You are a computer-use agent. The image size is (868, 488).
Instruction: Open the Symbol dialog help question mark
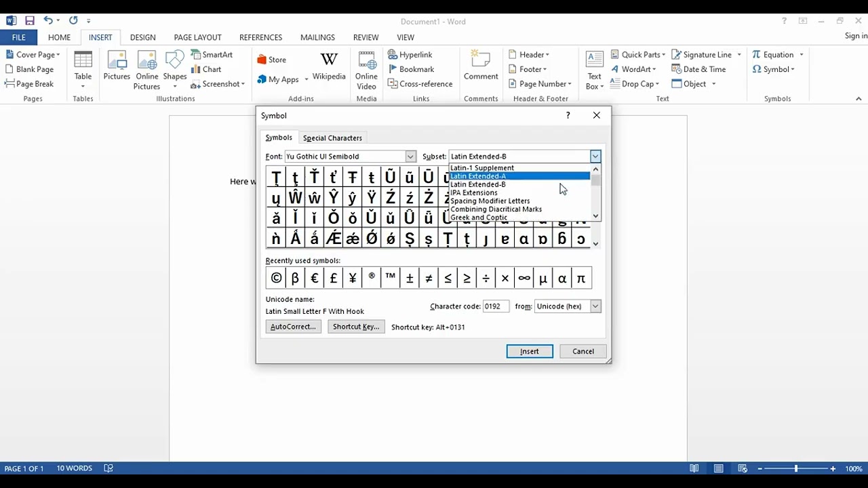click(x=568, y=115)
